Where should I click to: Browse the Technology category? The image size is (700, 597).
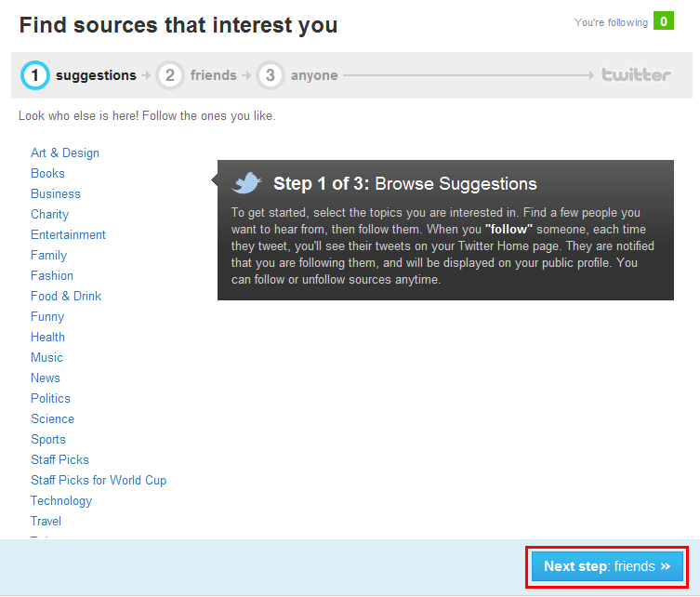[61, 501]
